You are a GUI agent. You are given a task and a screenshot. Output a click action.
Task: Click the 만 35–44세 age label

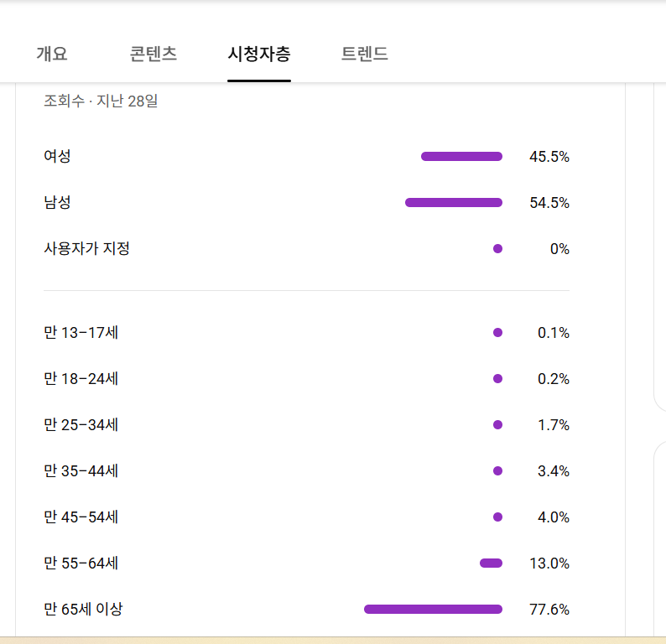click(81, 471)
